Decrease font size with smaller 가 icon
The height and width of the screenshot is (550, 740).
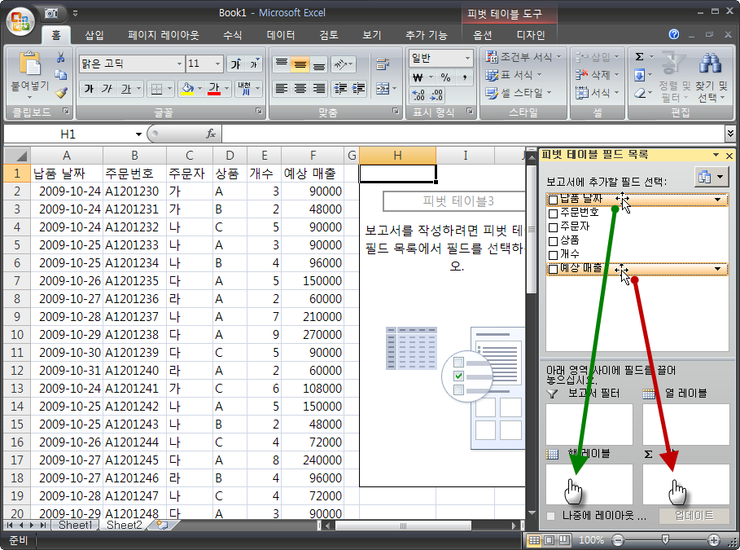pos(253,64)
